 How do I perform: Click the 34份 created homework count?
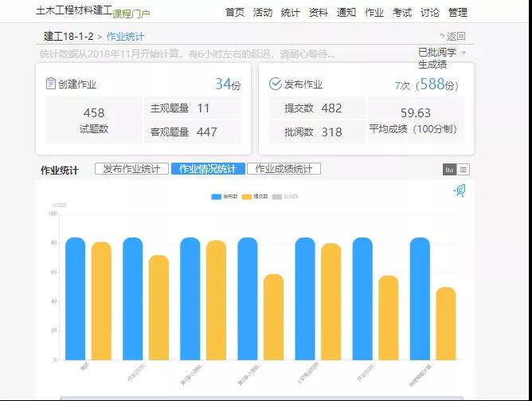tap(228, 84)
